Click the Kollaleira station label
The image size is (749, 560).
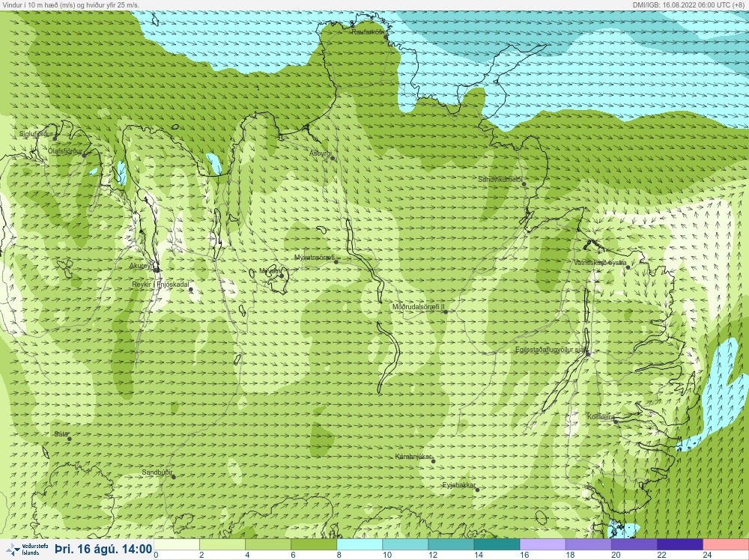601,417
